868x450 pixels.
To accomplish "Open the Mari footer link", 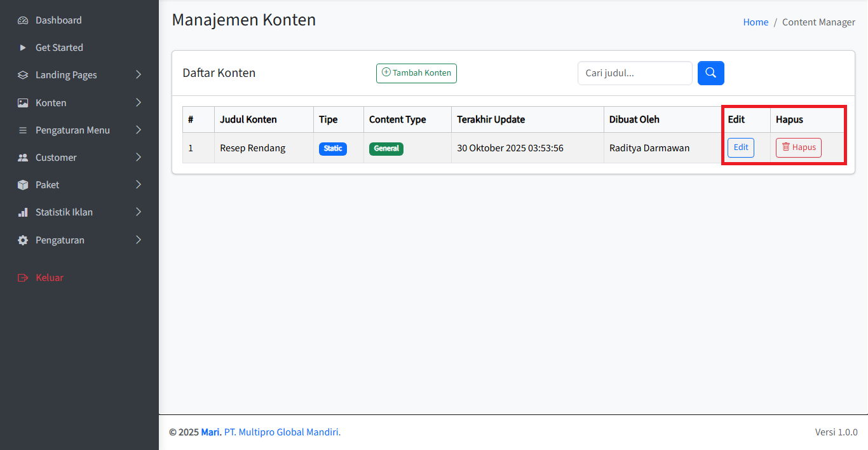I will pyautogui.click(x=211, y=432).
